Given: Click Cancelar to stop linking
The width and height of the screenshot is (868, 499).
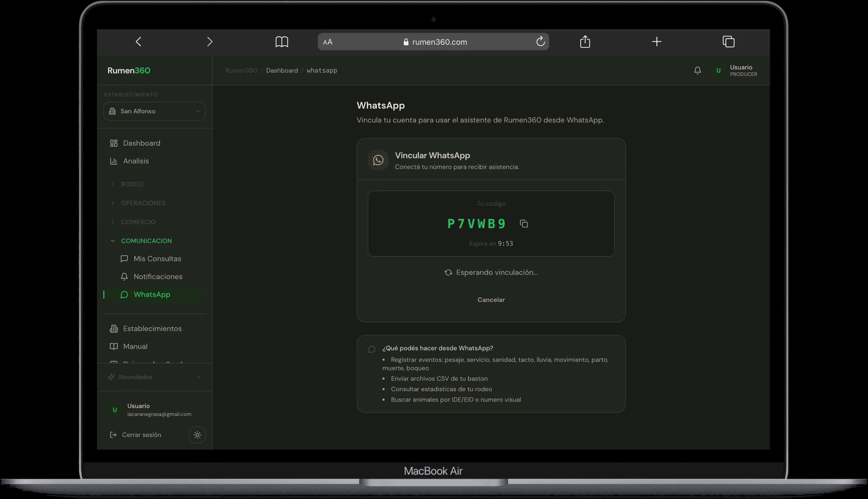Looking at the screenshot, I should tap(491, 300).
